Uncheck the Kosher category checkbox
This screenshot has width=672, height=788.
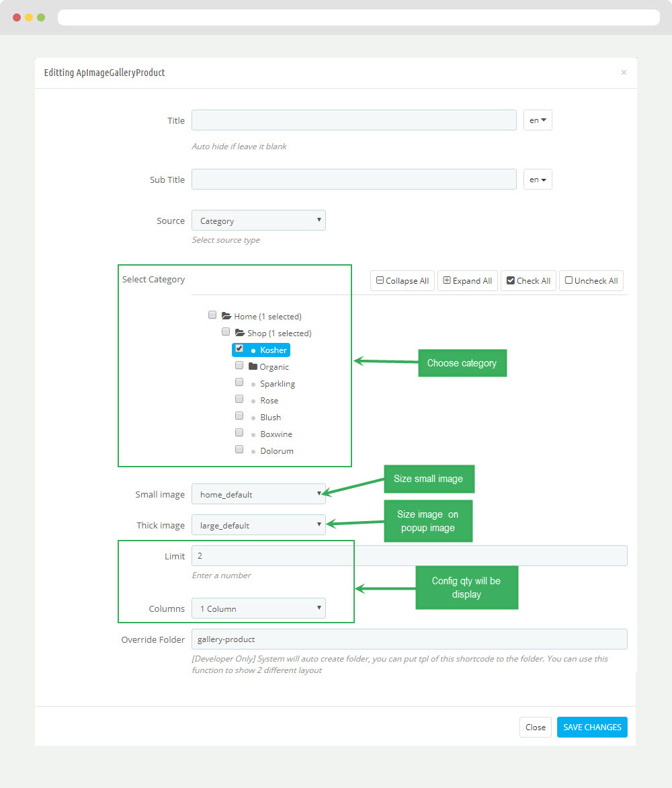point(239,349)
